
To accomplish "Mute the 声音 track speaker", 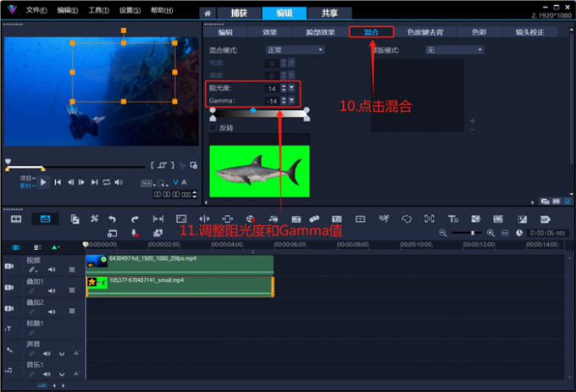I will coord(47,353).
